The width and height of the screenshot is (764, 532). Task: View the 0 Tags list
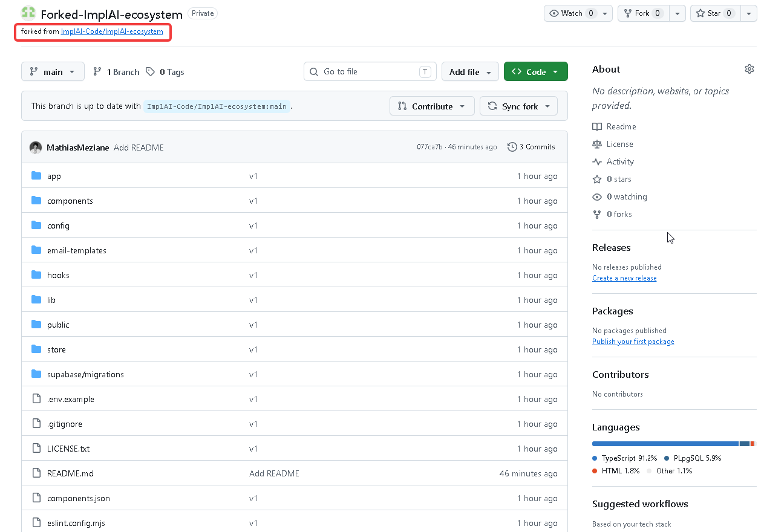[165, 72]
